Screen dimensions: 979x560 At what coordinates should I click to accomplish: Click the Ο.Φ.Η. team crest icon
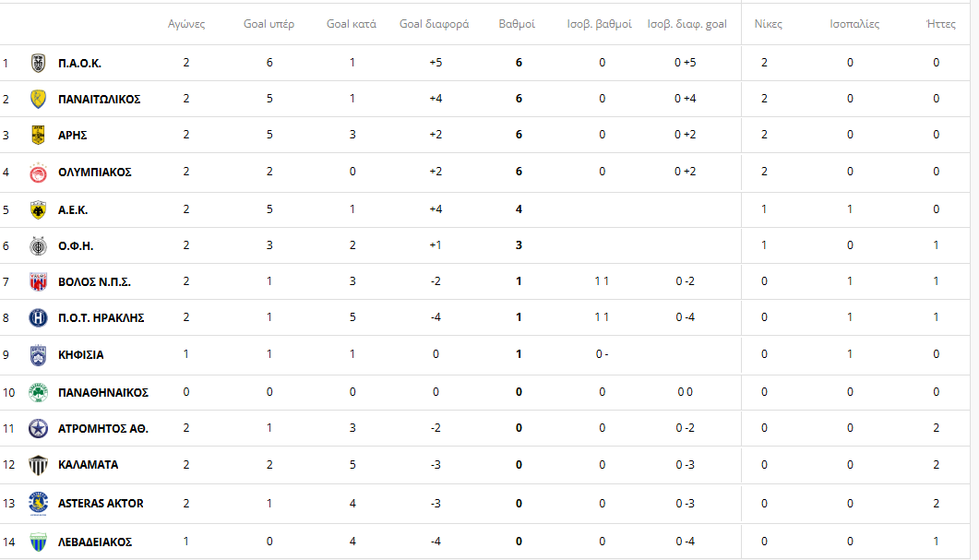[38, 246]
